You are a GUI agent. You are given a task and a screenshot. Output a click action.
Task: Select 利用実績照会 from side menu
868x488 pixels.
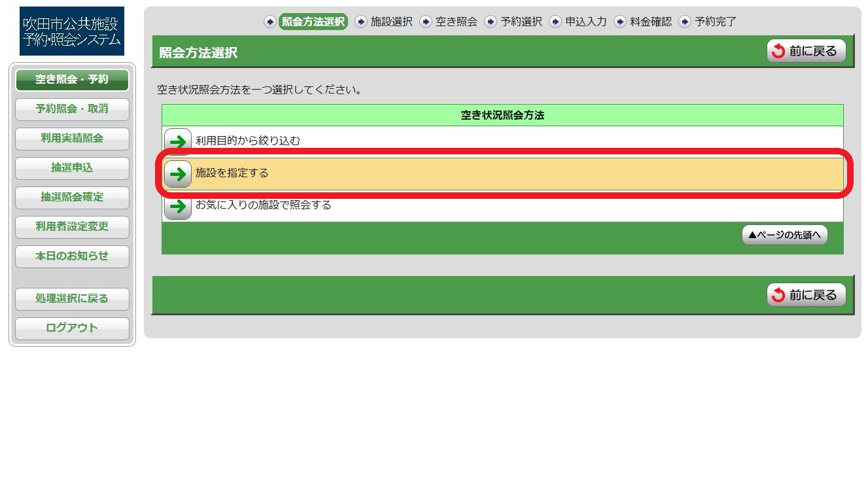click(x=72, y=139)
